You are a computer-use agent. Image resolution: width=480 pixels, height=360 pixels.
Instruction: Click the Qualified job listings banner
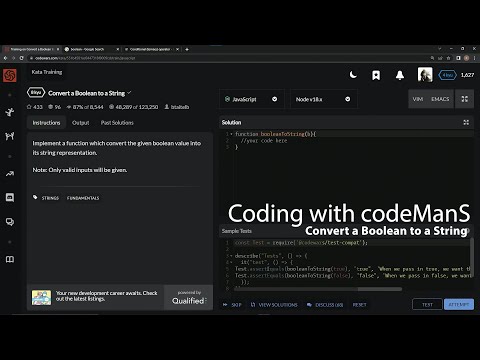pyautogui.click(x=120, y=297)
